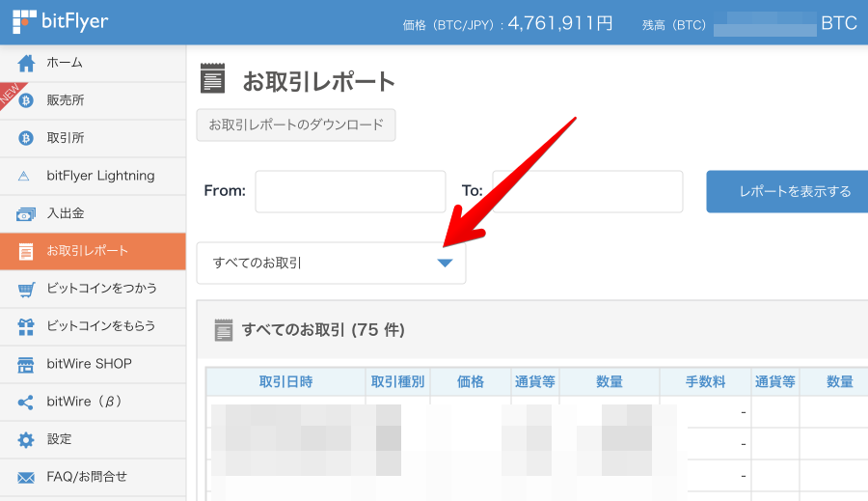This screenshot has width=868, height=501.
Task: Open the 販売所 menu item
Action: tap(93, 100)
